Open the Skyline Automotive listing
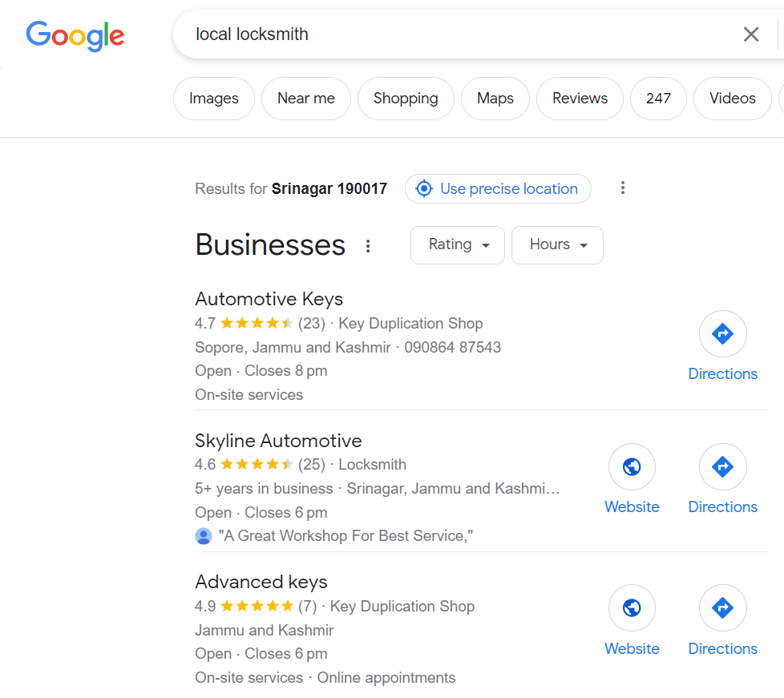This screenshot has height=698, width=784. point(278,441)
